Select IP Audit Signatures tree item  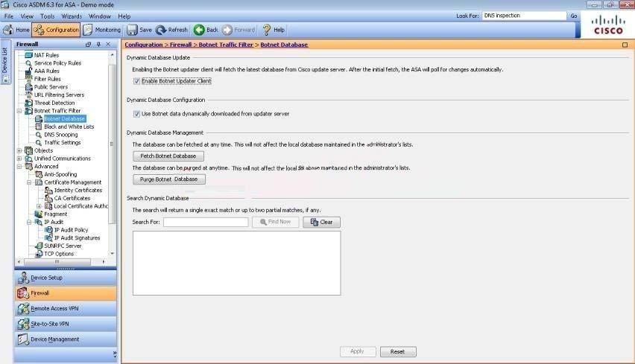[77, 238]
